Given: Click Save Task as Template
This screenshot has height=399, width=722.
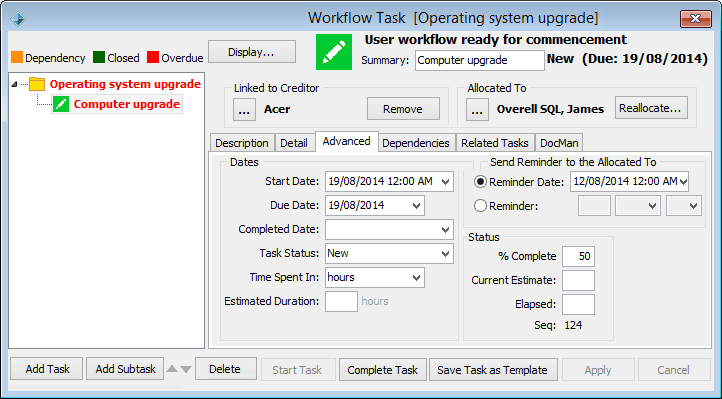Looking at the screenshot, I should point(493,370).
